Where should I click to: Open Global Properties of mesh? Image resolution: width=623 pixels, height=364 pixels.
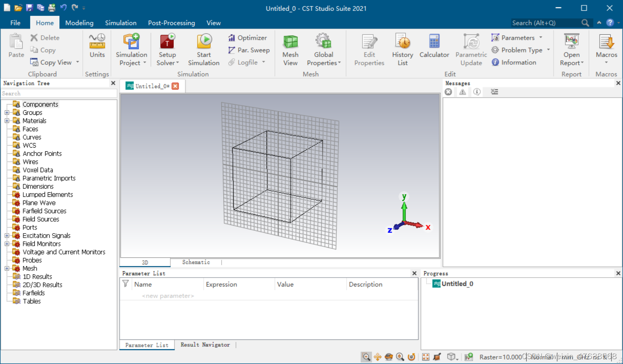click(324, 50)
